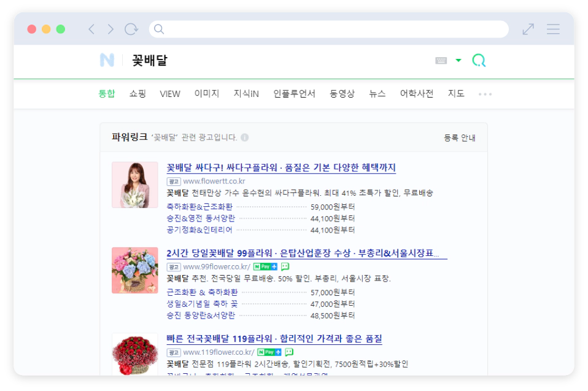Open the keyboard input dropdown arrow
The image size is (588, 391).
tap(459, 60)
